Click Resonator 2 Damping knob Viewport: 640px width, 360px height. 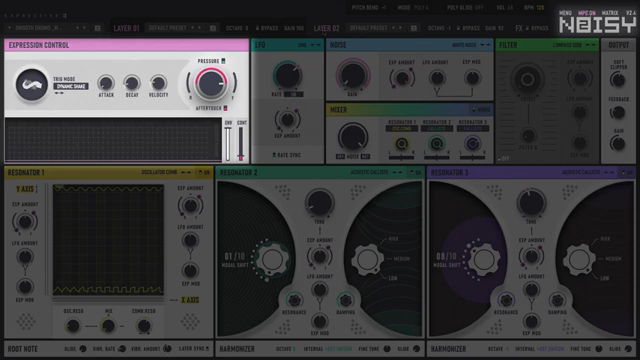click(x=345, y=300)
